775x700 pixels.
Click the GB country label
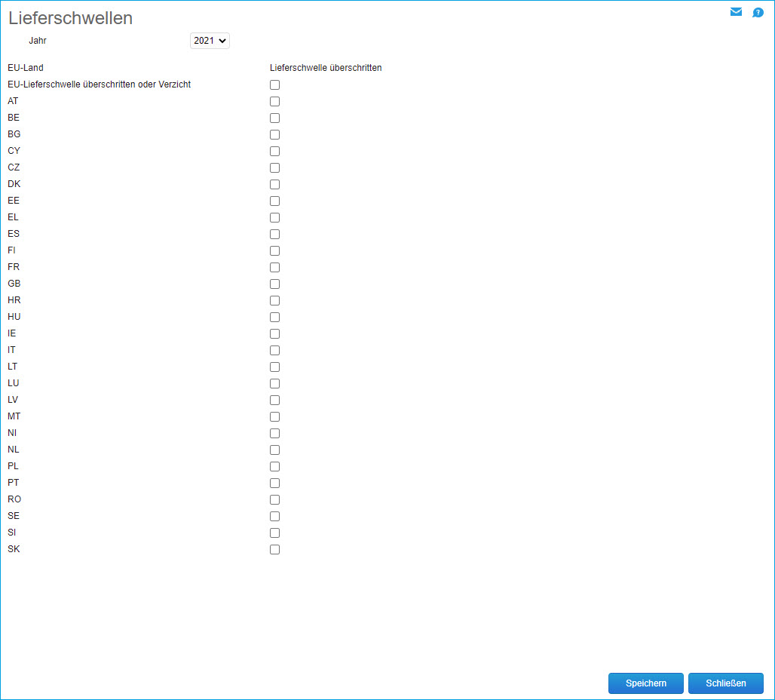pyautogui.click(x=14, y=284)
